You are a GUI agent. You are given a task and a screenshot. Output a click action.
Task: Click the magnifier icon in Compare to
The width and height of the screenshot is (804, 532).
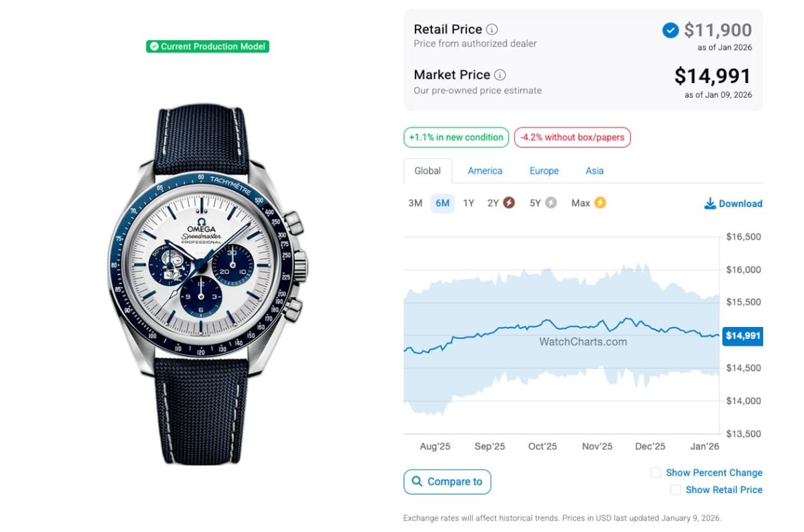click(417, 482)
